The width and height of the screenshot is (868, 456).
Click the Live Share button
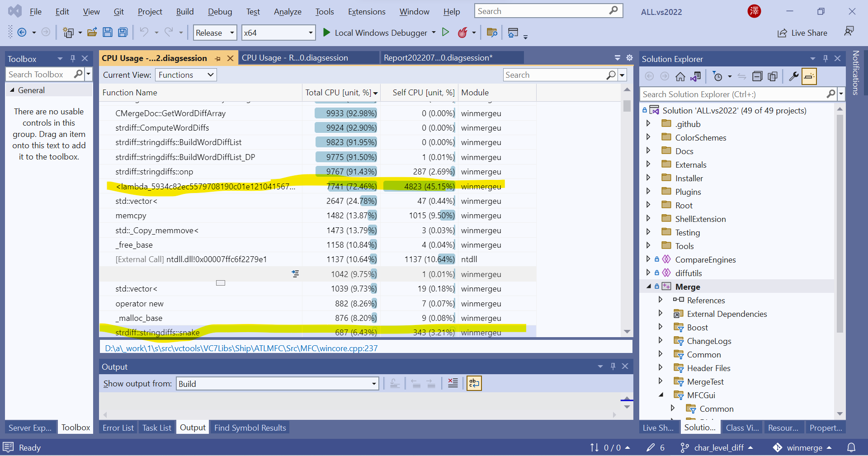802,33
